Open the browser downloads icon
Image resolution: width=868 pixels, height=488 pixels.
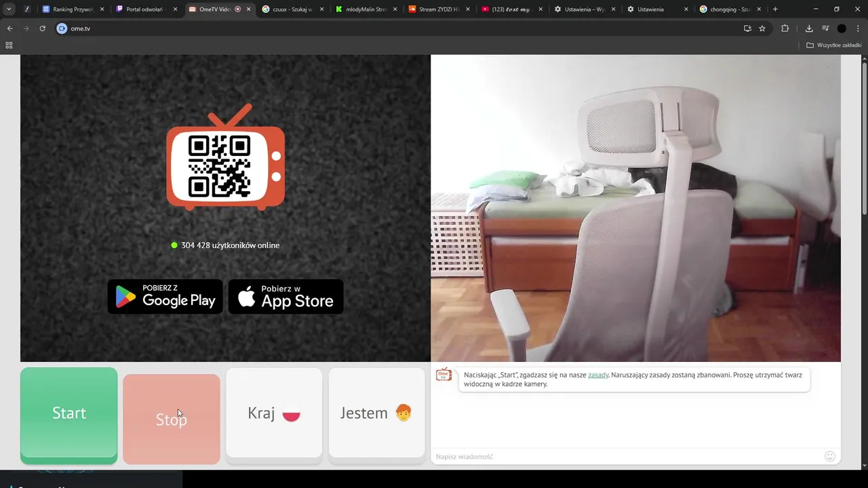click(809, 28)
